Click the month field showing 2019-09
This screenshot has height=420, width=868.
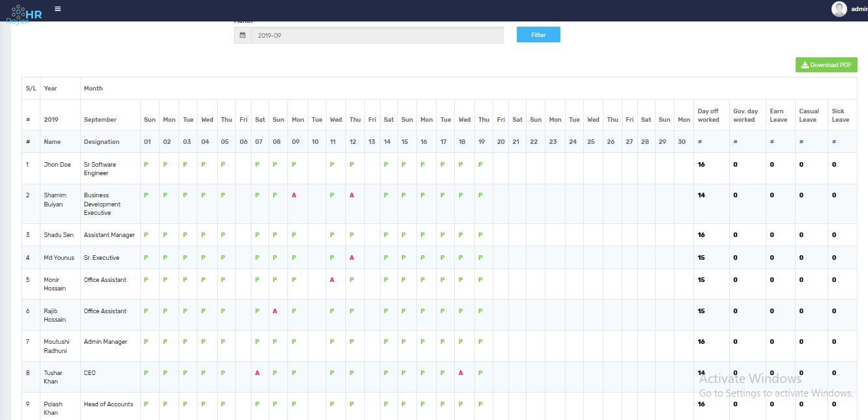coord(377,35)
